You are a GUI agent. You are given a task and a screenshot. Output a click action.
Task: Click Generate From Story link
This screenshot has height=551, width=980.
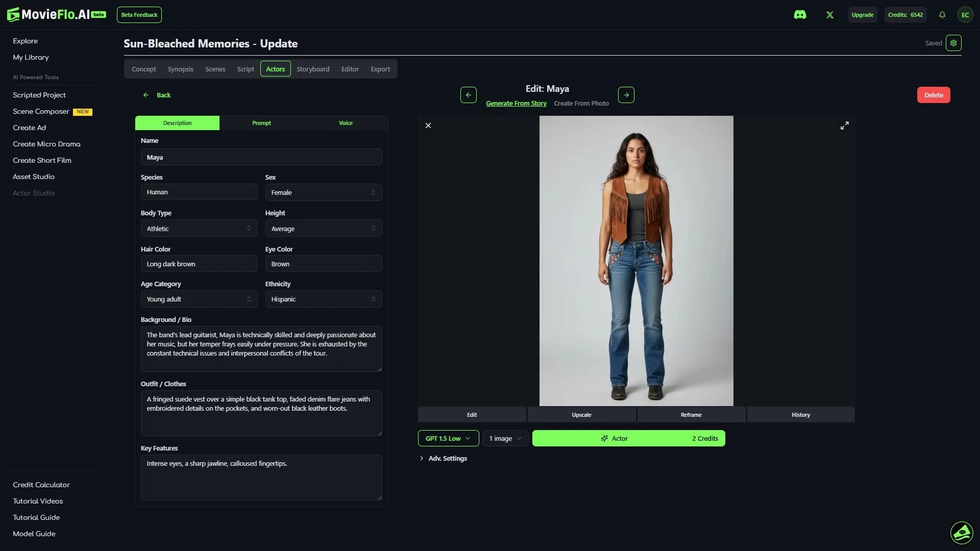point(516,103)
